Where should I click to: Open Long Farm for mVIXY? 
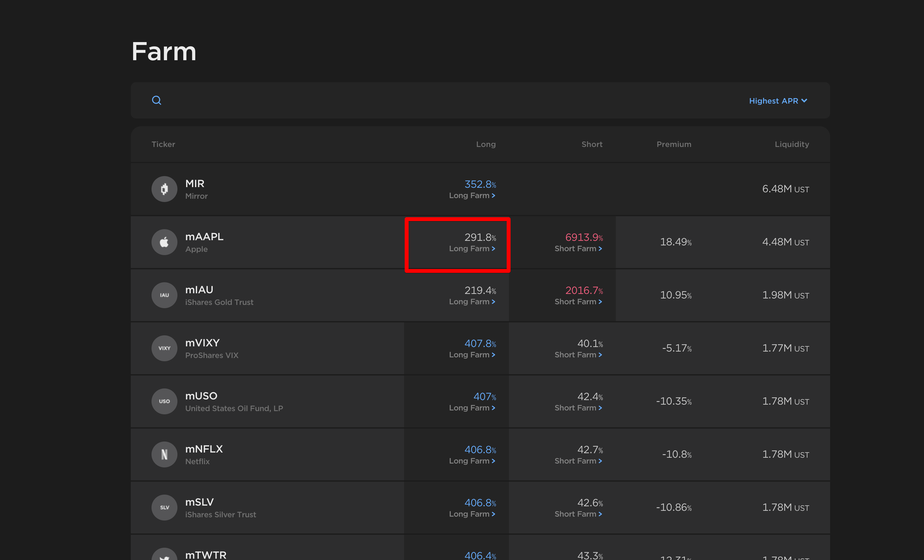(x=472, y=354)
